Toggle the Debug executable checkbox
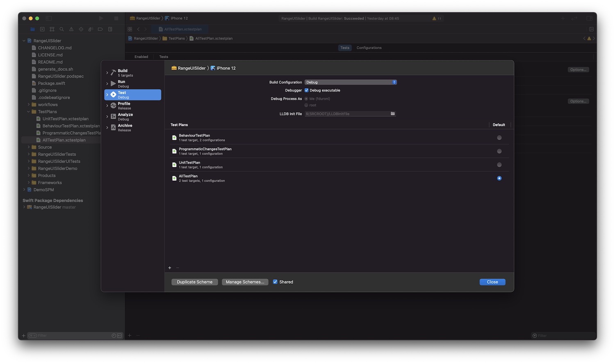Screen dimensions: 615x364 (306, 90)
